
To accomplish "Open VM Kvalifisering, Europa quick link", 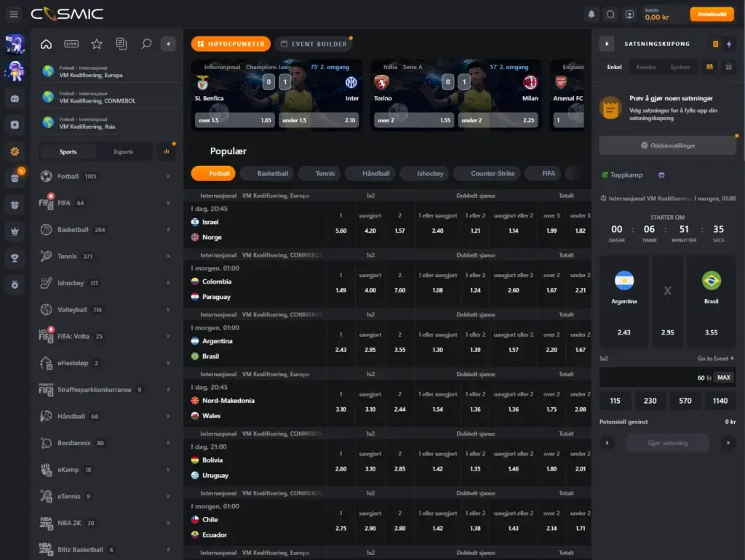I will pyautogui.click(x=109, y=72).
